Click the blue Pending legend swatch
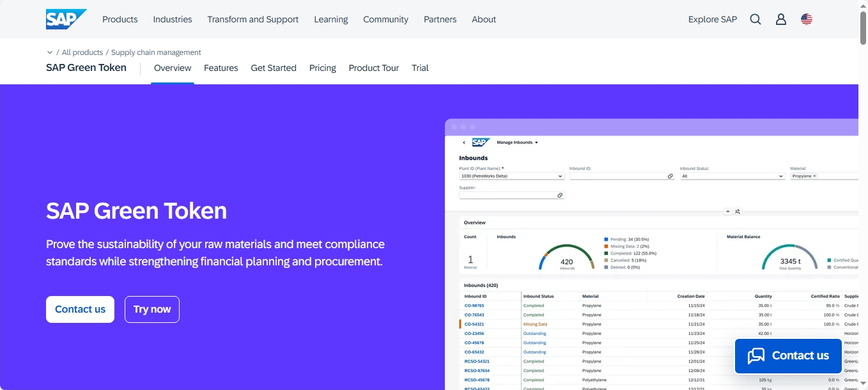 pyautogui.click(x=606, y=239)
